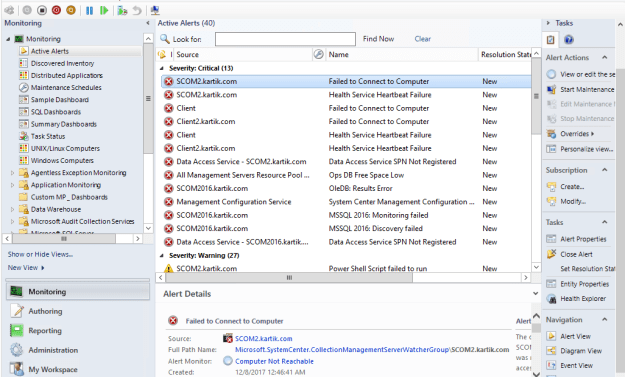This screenshot has width=625, height=377.
Task: Select MSSQL 2016: Monitoring failed alert
Action: (x=346, y=215)
